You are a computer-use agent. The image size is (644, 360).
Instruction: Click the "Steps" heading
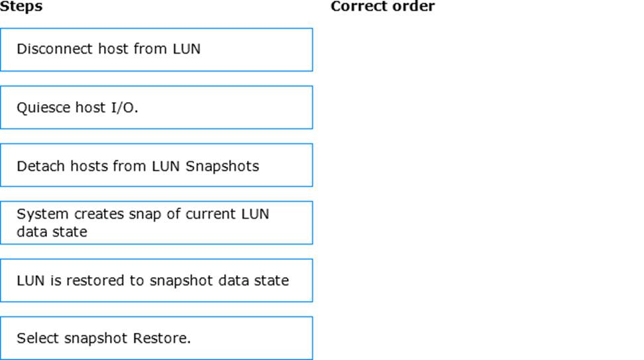coord(21,6)
